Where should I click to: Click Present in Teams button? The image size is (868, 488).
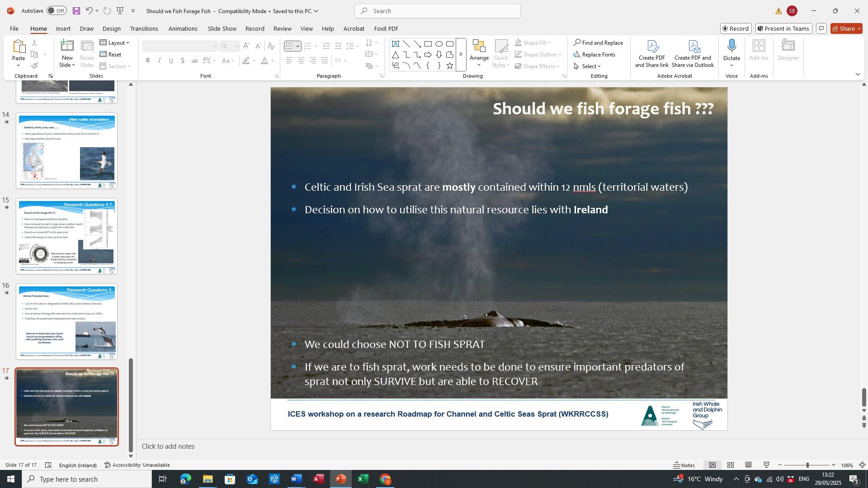[784, 28]
